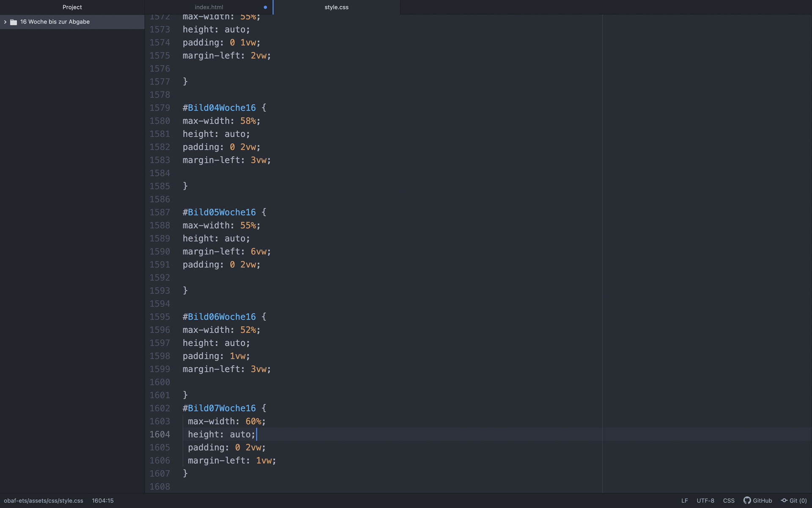Click padding: 0 1vw on line 1574
812x508 pixels.
coord(222,43)
